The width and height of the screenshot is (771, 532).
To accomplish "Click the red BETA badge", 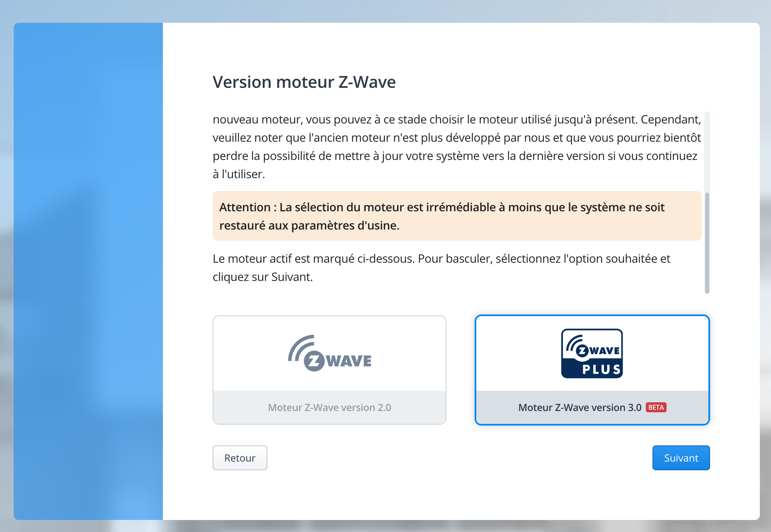I will 656,408.
